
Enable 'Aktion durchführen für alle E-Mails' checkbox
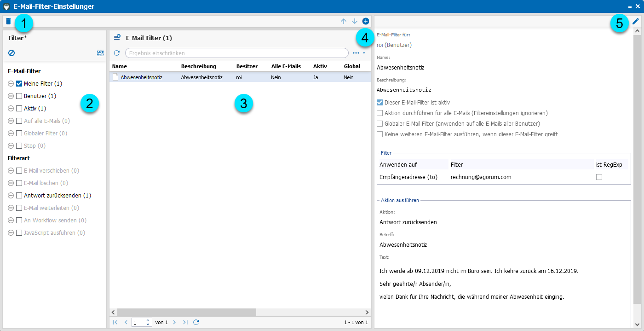(380, 113)
